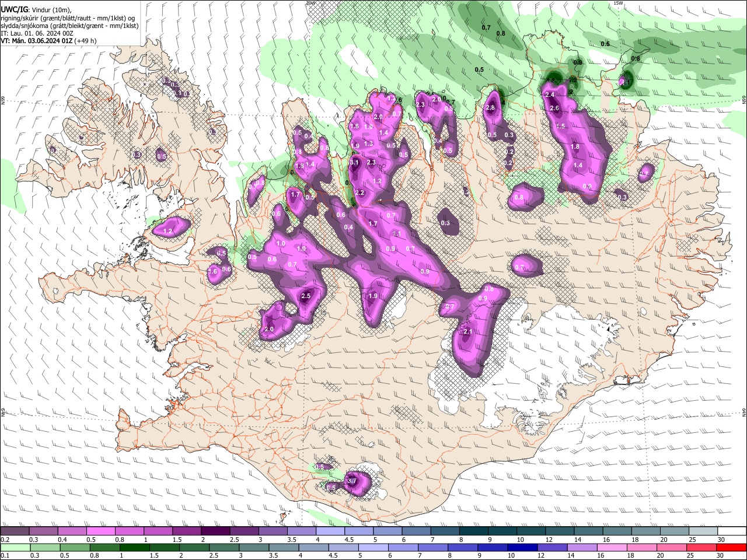Click the darkest green swatch above the 1 label
This screenshot has height=560, width=747.
point(134,548)
